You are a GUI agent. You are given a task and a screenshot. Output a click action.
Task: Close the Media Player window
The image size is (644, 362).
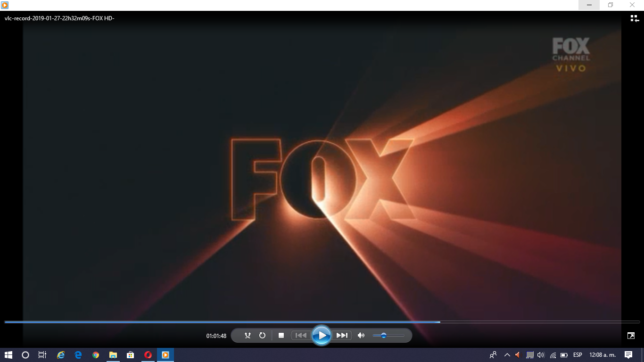click(633, 5)
